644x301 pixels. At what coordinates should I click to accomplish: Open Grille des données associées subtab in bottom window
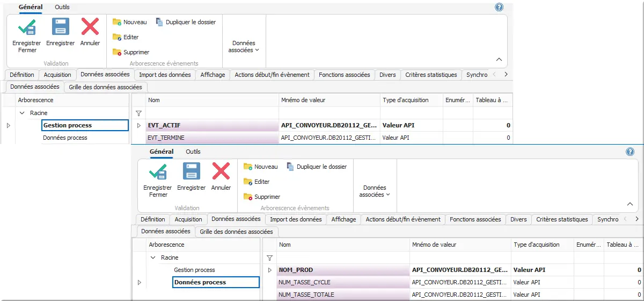tap(236, 231)
